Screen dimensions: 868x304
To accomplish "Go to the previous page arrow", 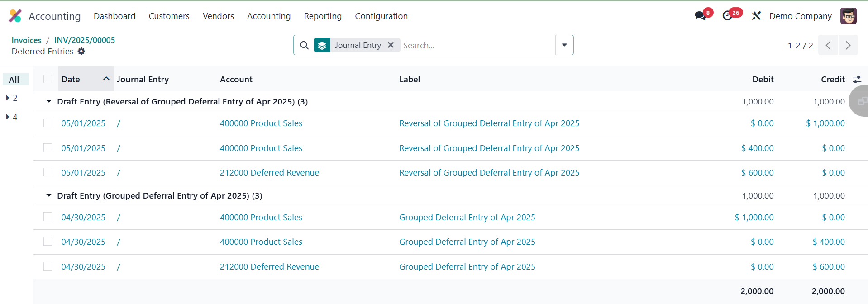I will [x=828, y=45].
